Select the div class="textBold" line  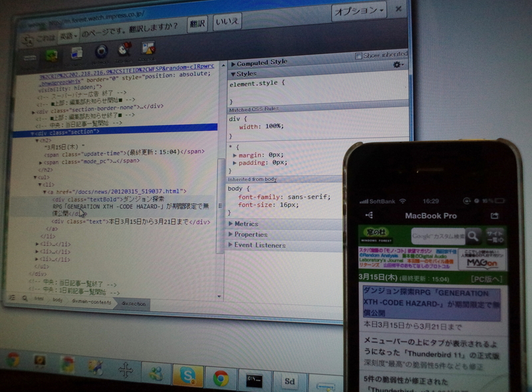click(130, 206)
